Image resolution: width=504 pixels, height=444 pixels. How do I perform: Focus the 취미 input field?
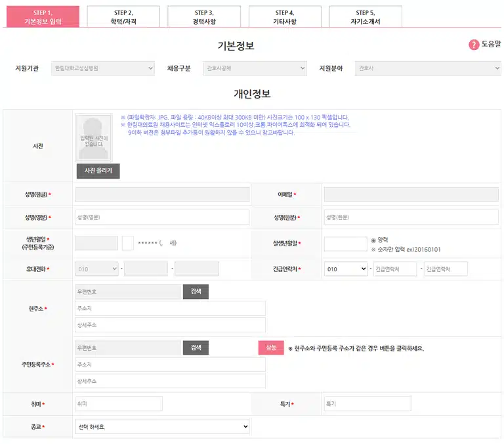point(119,403)
